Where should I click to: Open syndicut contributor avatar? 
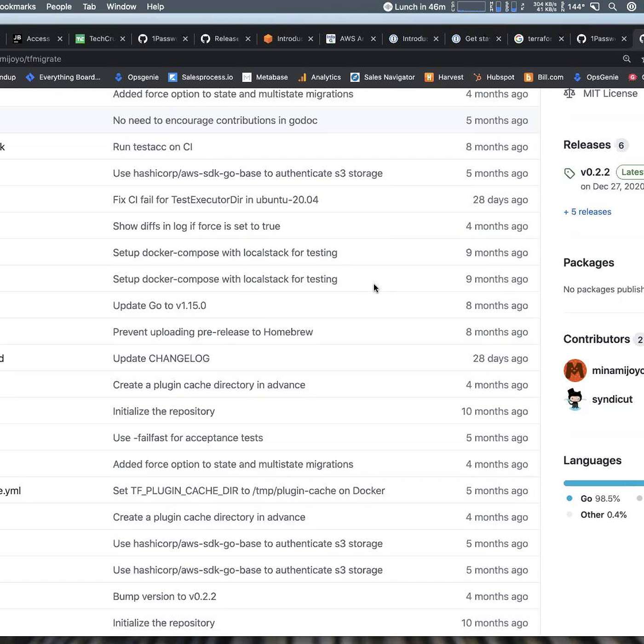pos(575,399)
